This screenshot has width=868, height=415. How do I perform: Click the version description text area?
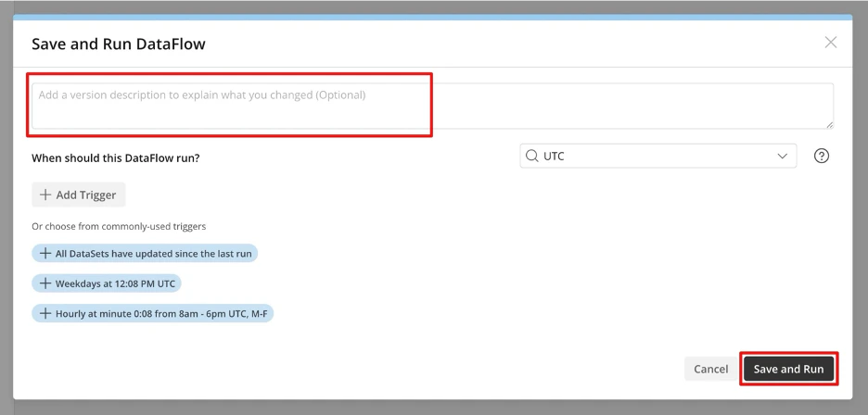click(432, 107)
